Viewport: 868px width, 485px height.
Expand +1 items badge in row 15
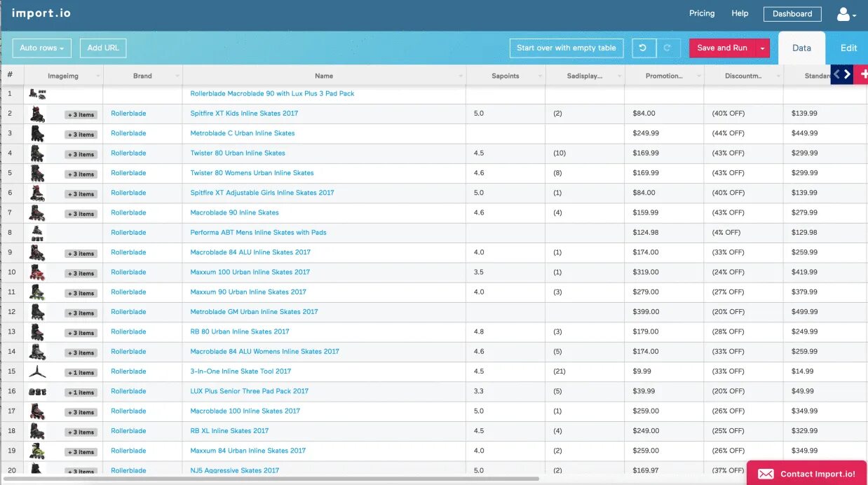tap(81, 373)
